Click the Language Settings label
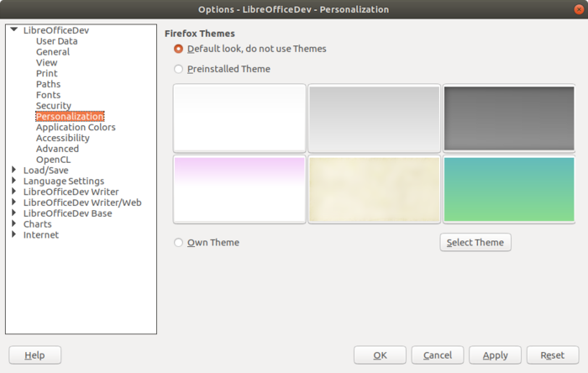The height and width of the screenshot is (373, 588). (x=64, y=181)
